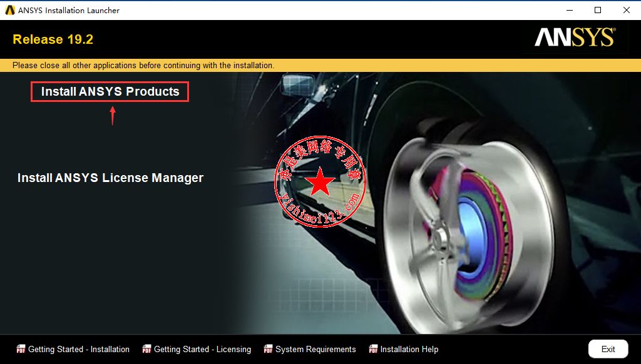
Task: Click the 'Please close all other applications' notice
Action: [x=143, y=66]
